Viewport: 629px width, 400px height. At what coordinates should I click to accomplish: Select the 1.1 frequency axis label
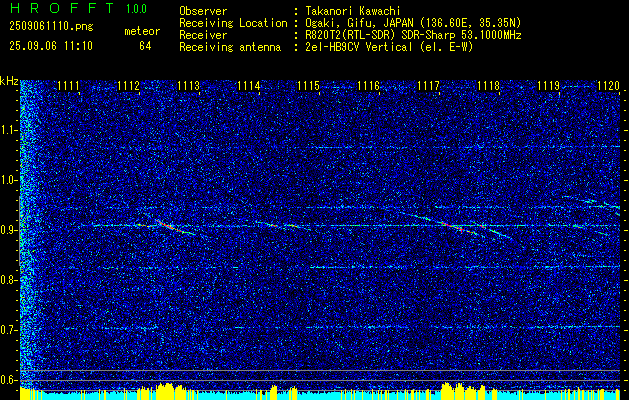tap(9, 130)
